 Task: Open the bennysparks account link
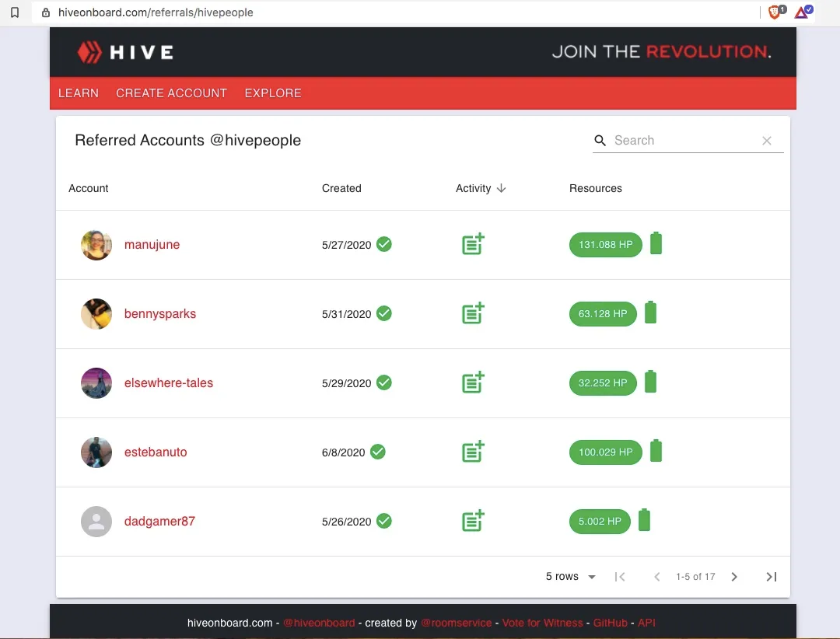(x=160, y=313)
